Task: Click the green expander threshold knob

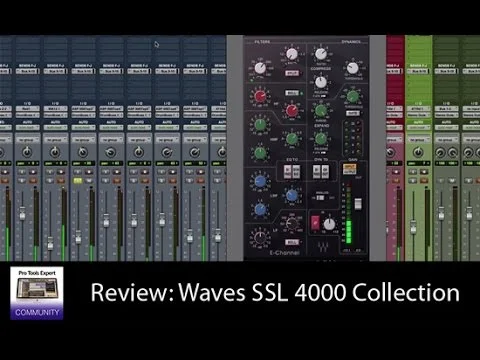Action: click(x=352, y=97)
